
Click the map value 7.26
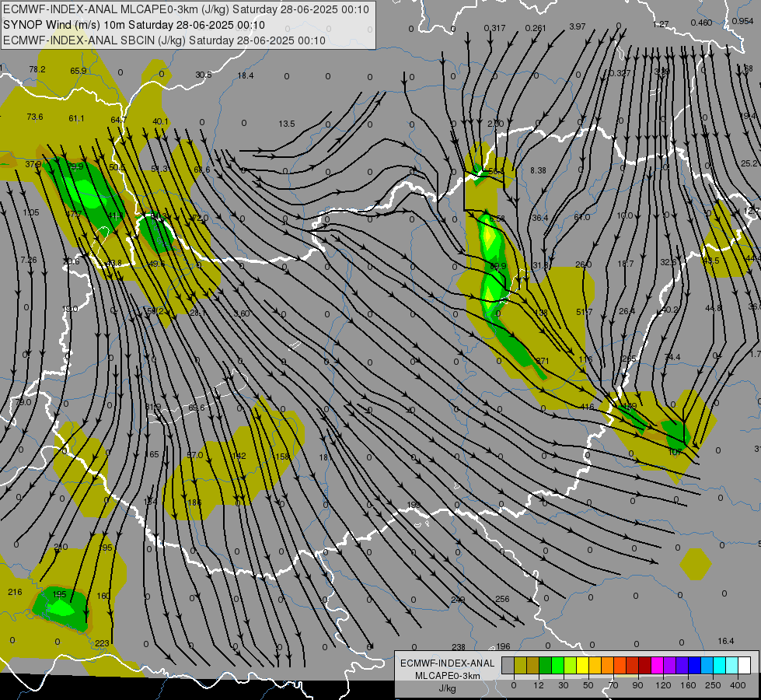point(29,260)
